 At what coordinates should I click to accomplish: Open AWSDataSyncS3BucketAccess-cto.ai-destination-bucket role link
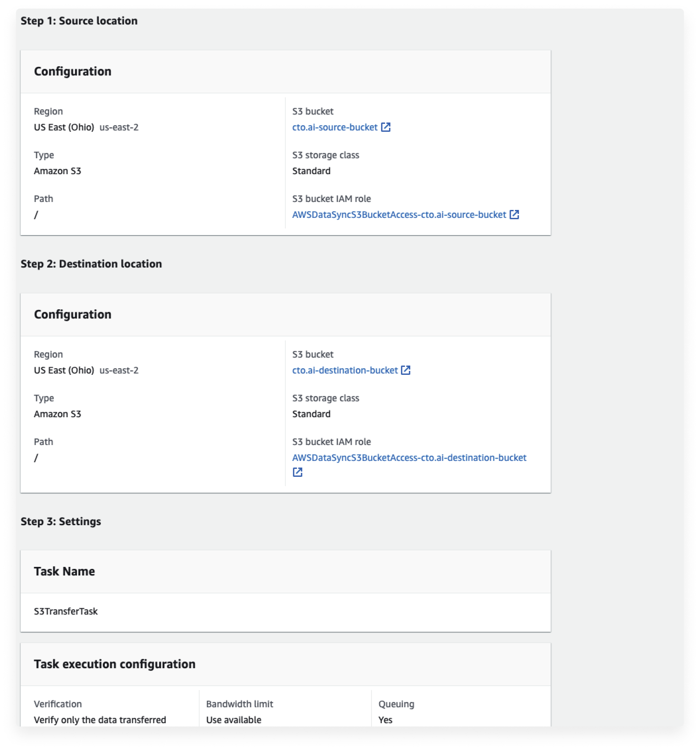pyautogui.click(x=409, y=458)
